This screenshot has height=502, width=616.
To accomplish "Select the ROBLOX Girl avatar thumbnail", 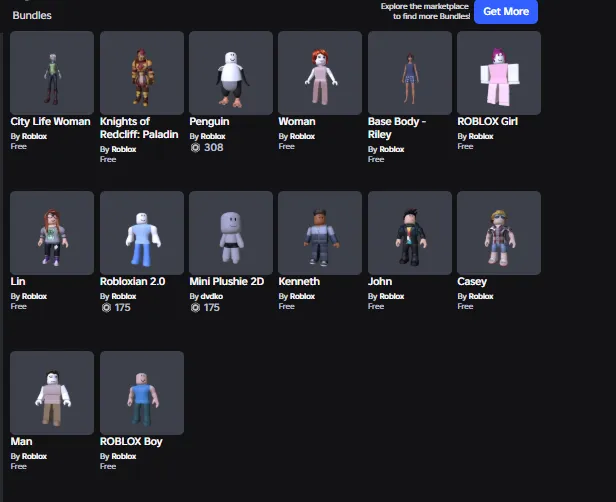I will click(499, 73).
